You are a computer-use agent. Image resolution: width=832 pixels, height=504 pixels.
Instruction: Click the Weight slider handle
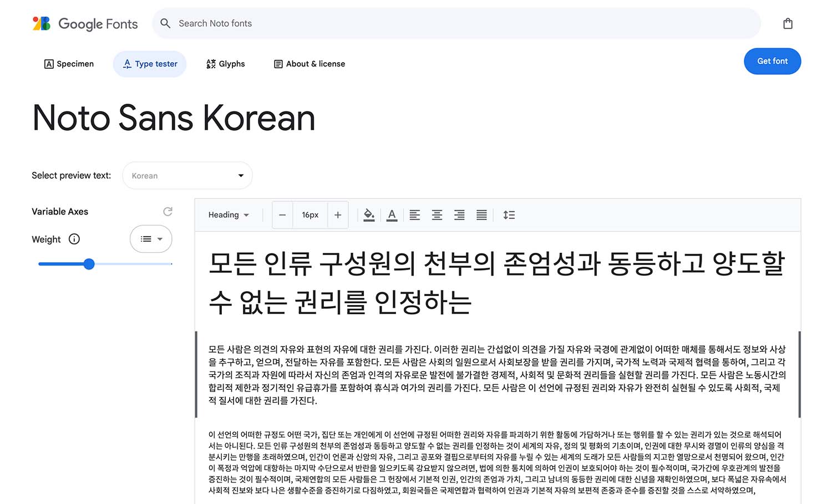pyautogui.click(x=89, y=264)
